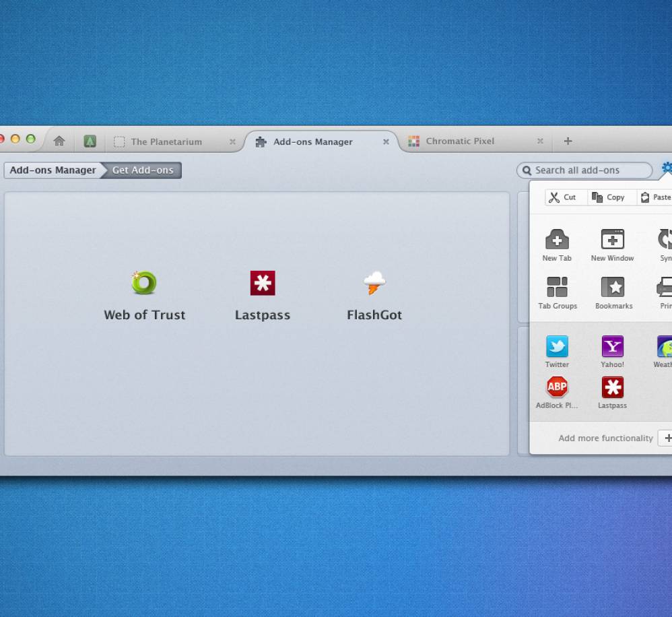Switch to The Planetarium tab
Image resolution: width=672 pixels, height=617 pixels.
coord(166,141)
